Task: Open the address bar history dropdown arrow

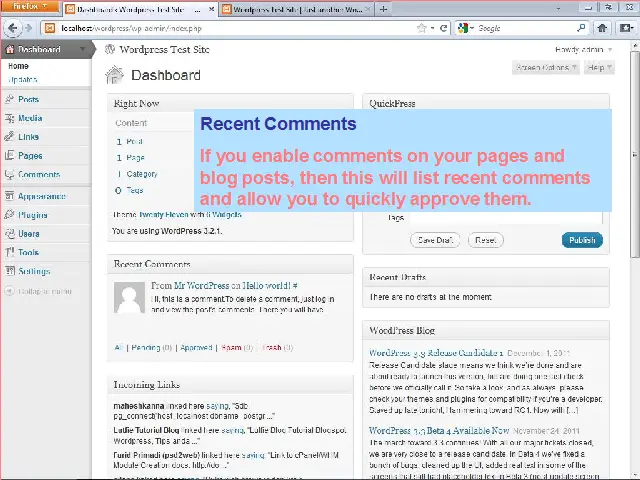Action: [x=432, y=28]
